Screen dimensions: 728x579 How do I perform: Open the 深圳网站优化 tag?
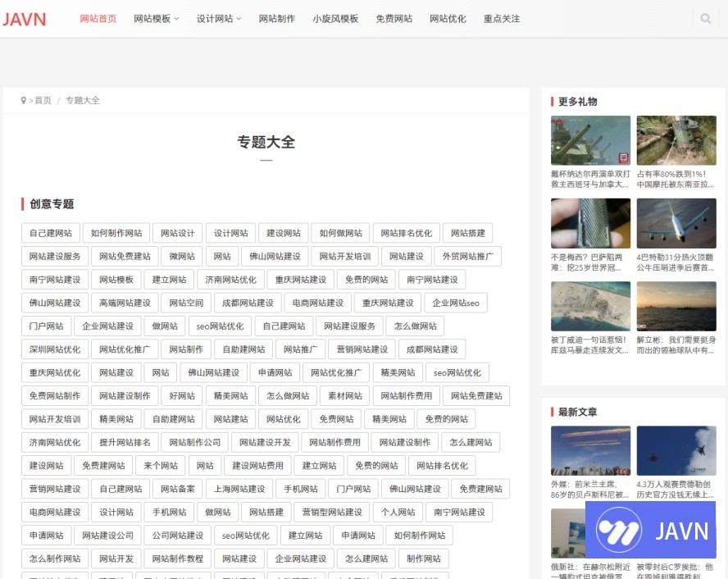[x=55, y=349]
